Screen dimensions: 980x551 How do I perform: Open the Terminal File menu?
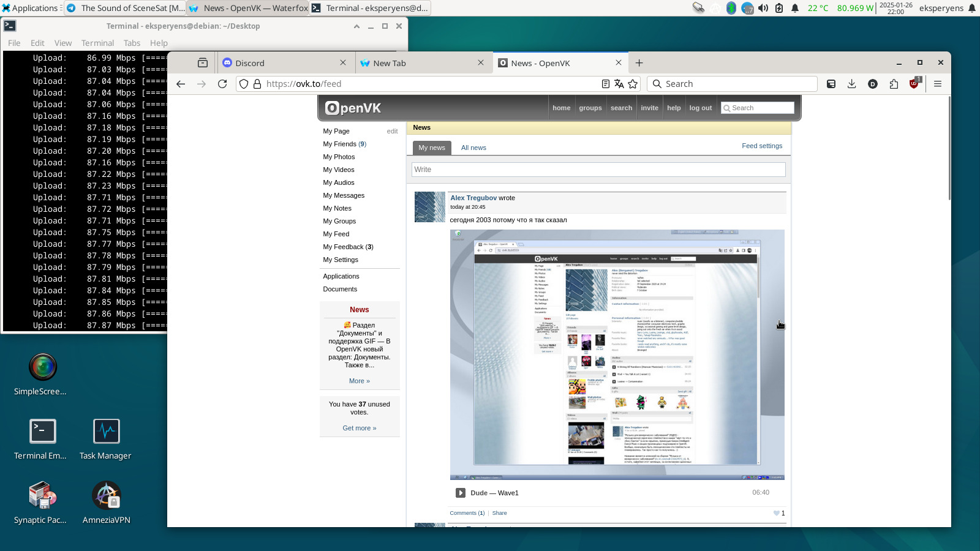pos(14,43)
